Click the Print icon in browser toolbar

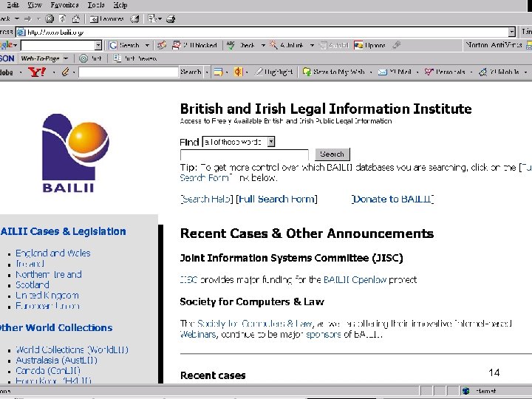(171, 18)
